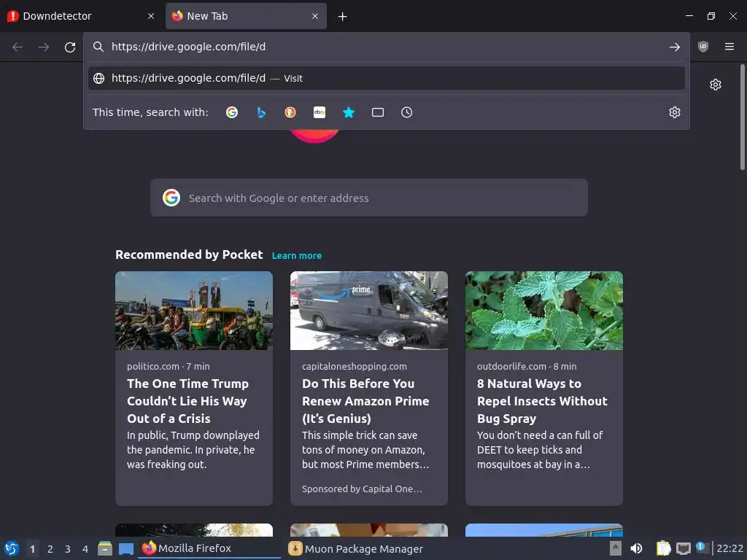The height and width of the screenshot is (560, 747).
Task: Switch to Mozilla Firefox in the taskbar
Action: [x=209, y=548]
